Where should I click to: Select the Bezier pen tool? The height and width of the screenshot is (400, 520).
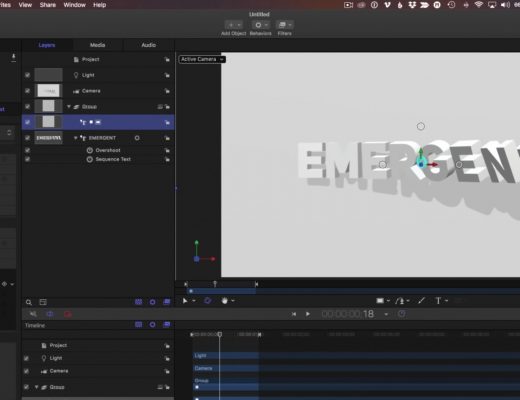tap(400, 301)
